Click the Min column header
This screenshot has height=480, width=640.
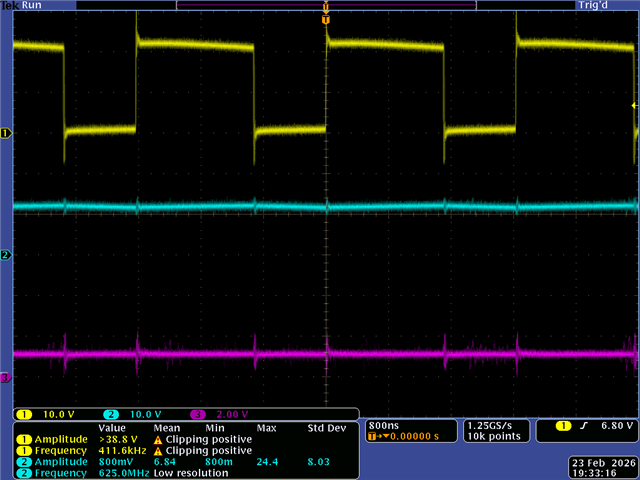click(x=215, y=428)
